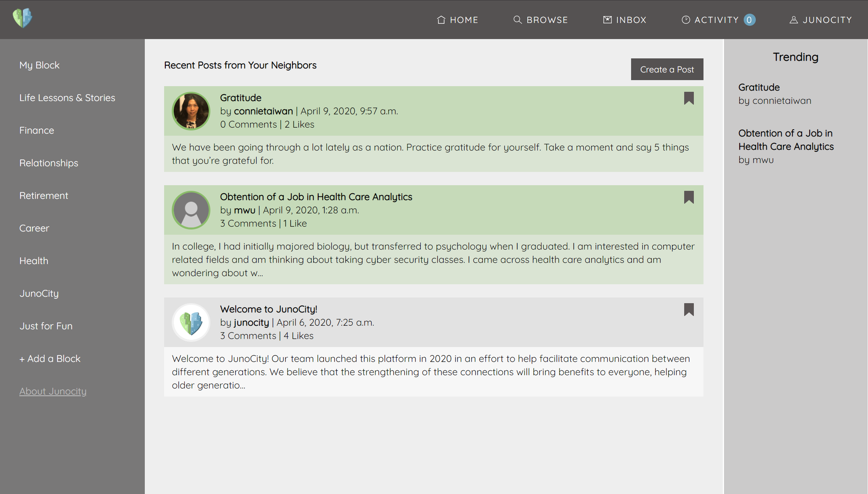Viewport: 868px width, 494px height.
Task: Open the Activity notification count badge
Action: pos(749,20)
